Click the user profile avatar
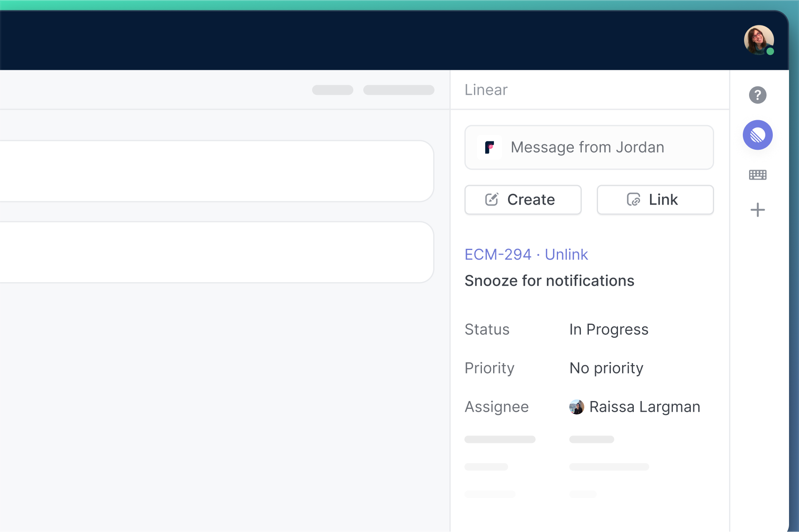799x532 pixels. pyautogui.click(x=758, y=40)
